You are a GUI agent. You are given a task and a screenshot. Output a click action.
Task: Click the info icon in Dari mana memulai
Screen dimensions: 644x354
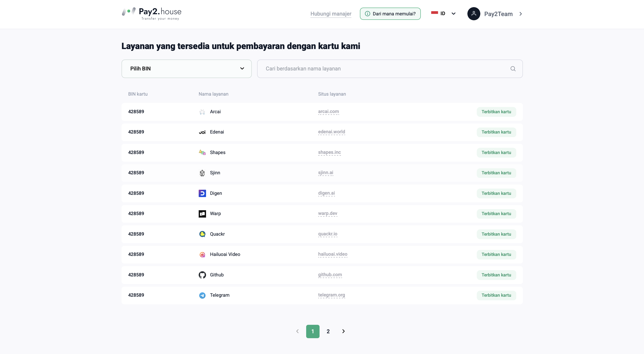[x=367, y=14]
